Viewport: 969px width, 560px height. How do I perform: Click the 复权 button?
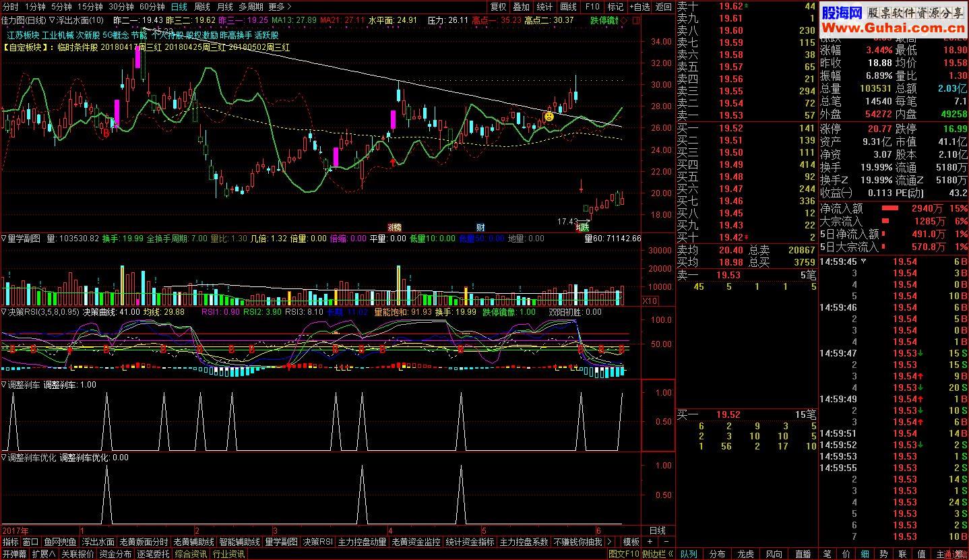(499, 7)
